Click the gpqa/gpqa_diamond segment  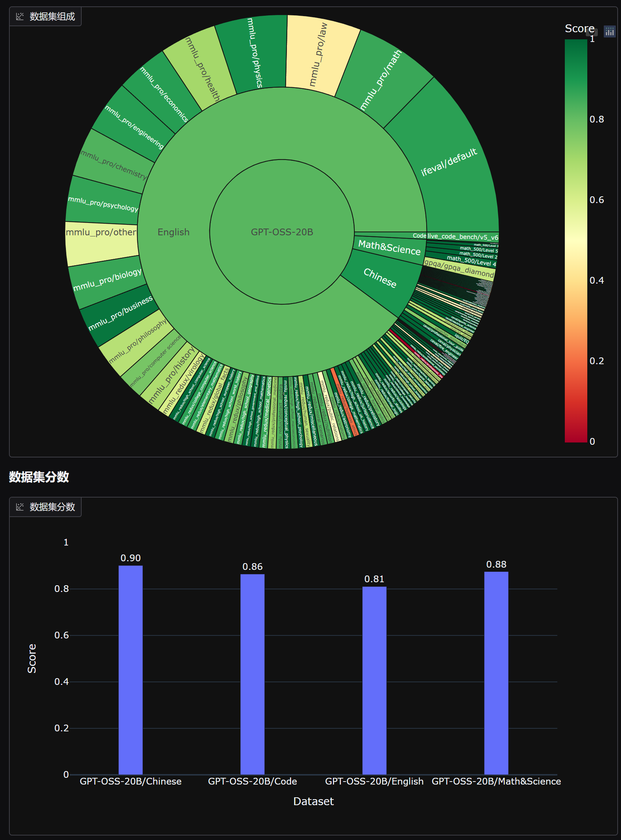click(459, 268)
